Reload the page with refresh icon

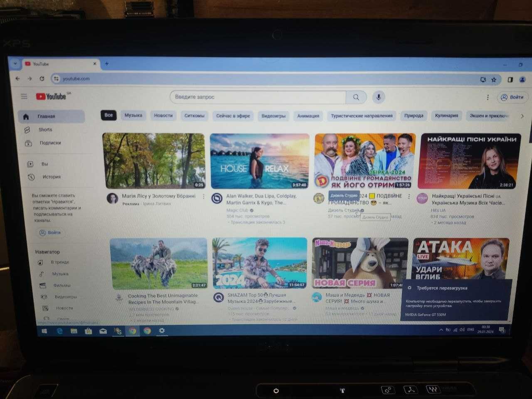click(x=42, y=79)
